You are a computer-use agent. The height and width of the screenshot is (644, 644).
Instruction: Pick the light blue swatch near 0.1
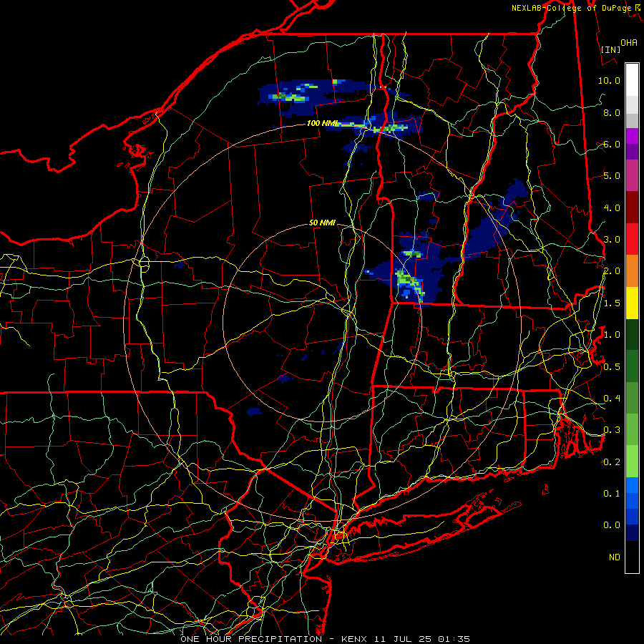[x=632, y=485]
